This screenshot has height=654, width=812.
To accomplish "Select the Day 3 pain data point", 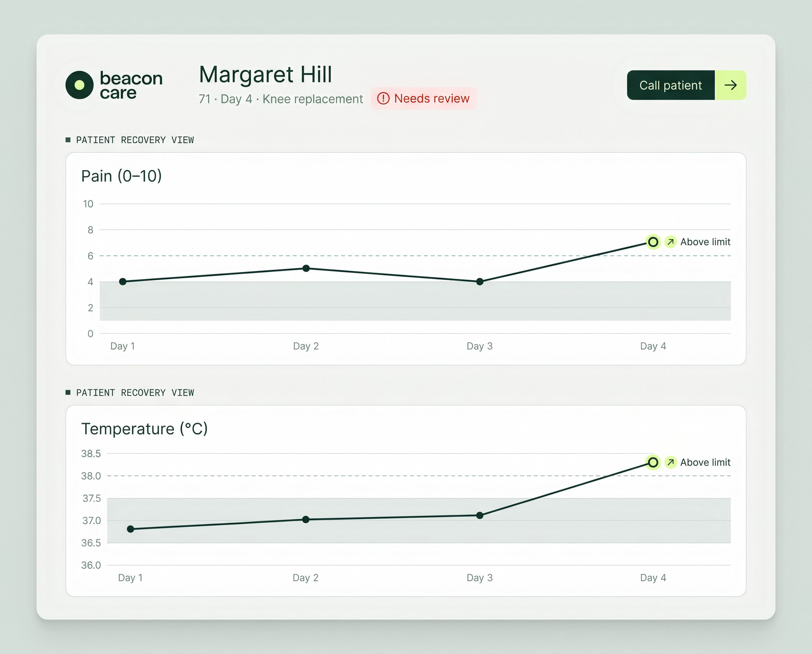I will 480,281.
